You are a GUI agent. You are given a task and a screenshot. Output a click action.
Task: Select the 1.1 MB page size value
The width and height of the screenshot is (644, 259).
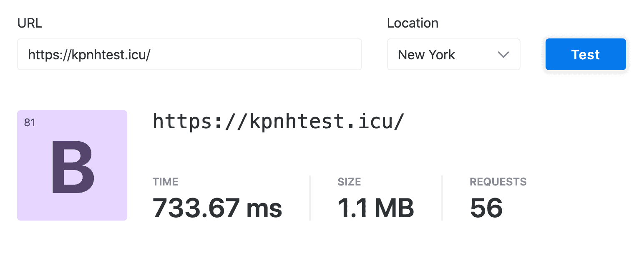coord(375,208)
